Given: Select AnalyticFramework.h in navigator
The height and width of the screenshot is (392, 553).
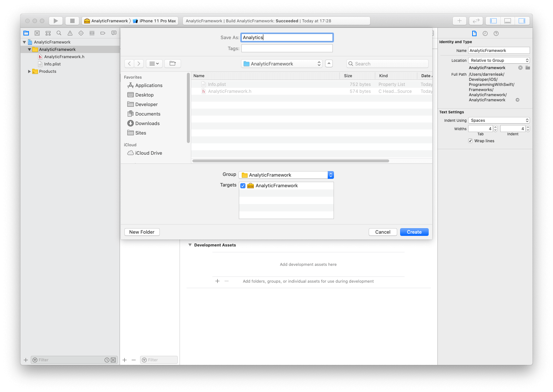Looking at the screenshot, I should click(64, 57).
